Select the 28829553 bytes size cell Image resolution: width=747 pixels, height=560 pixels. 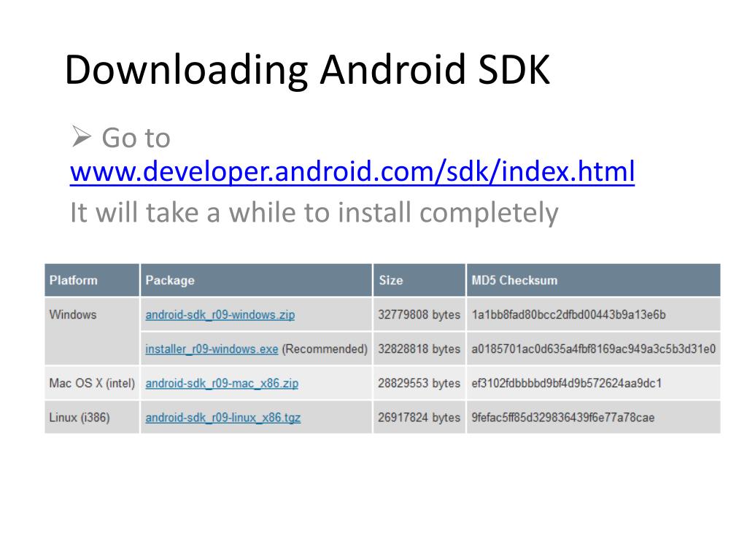point(419,383)
